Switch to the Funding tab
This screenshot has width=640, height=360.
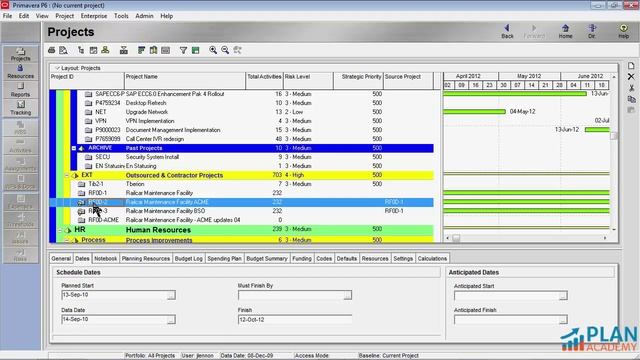[302, 258]
